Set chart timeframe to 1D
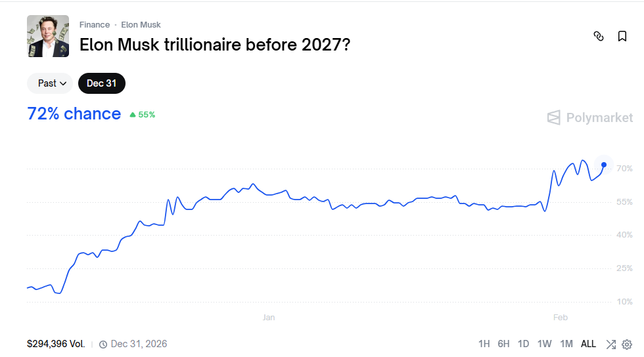644x357 pixels. pyautogui.click(x=523, y=344)
